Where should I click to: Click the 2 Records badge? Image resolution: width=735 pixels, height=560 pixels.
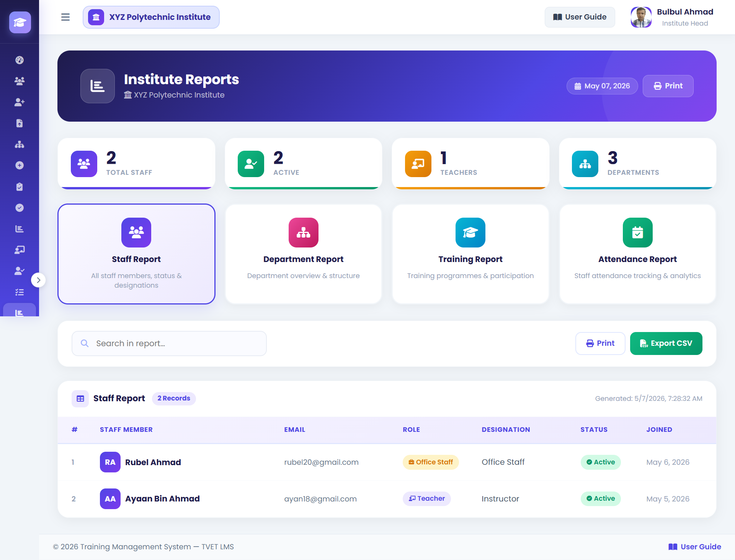click(x=174, y=398)
